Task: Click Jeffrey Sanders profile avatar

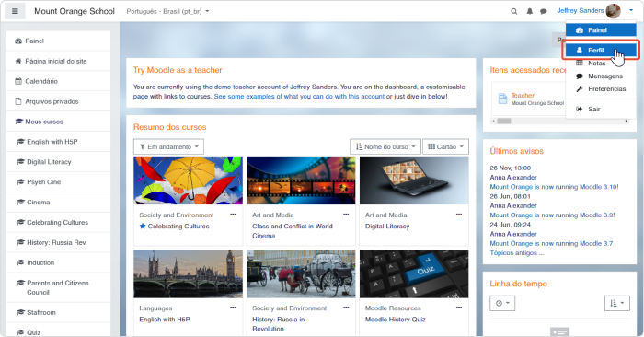Action: [x=614, y=11]
